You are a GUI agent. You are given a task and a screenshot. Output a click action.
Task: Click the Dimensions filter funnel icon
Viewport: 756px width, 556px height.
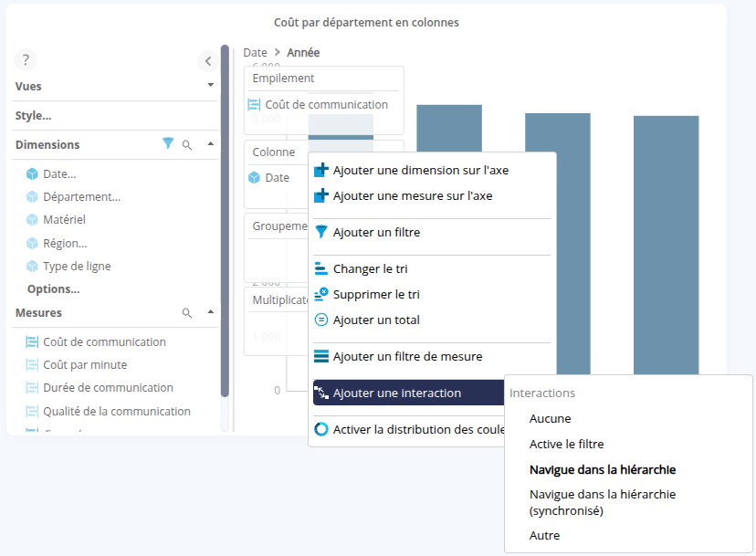point(168,144)
